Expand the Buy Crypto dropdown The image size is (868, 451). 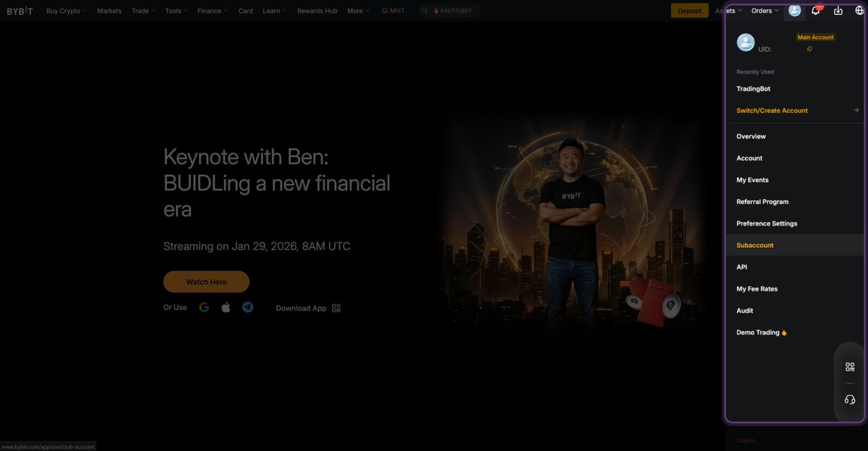[67, 11]
